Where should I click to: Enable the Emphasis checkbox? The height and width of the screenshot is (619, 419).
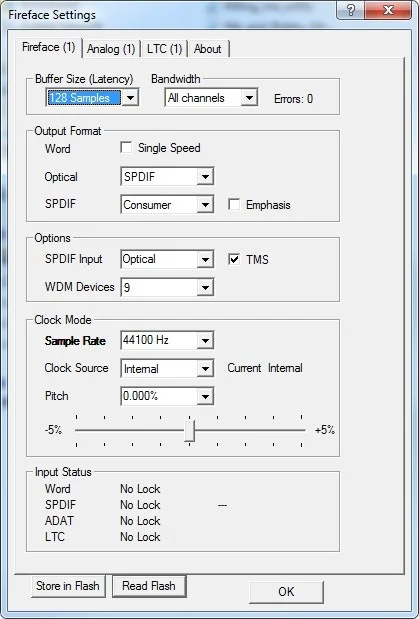tap(234, 204)
